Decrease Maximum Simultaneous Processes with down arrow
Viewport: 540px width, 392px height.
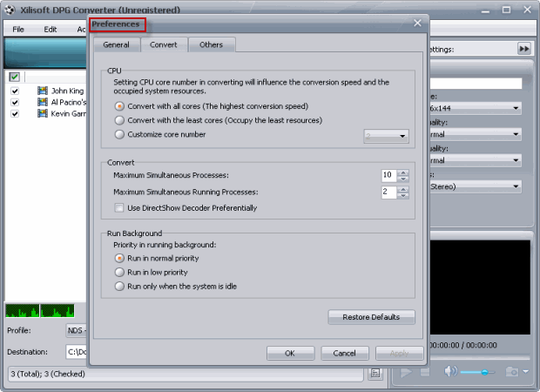point(403,179)
